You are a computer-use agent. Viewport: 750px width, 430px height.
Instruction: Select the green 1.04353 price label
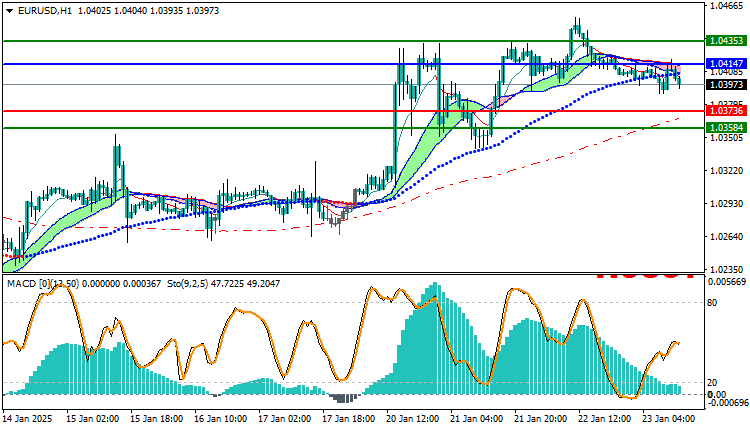[x=726, y=41]
